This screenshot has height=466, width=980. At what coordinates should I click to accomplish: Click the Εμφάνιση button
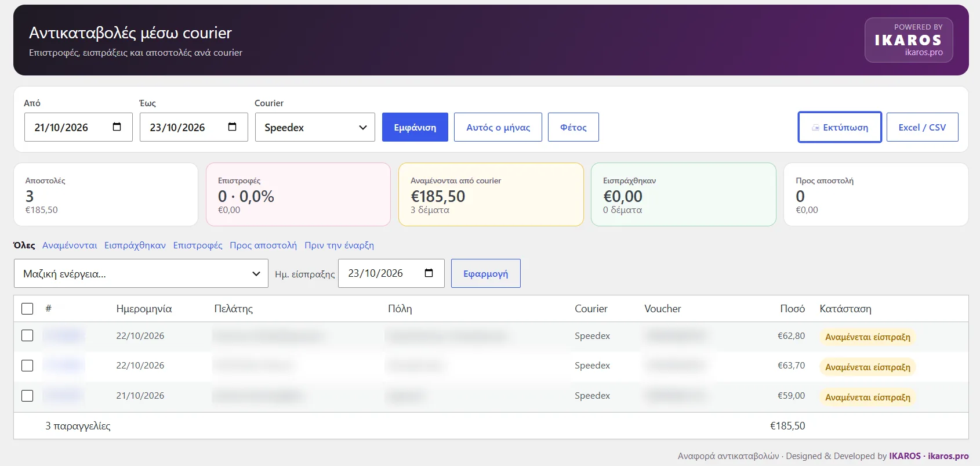415,127
